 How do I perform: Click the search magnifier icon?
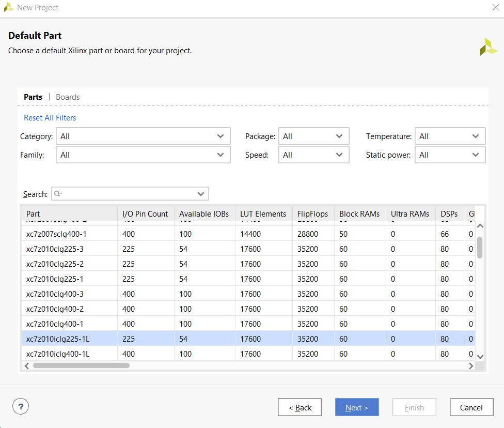(x=57, y=194)
